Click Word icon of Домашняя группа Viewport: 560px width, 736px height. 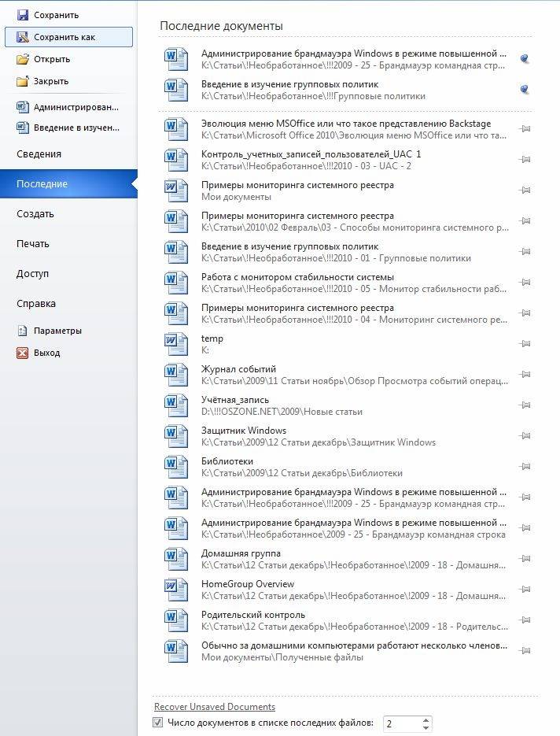click(x=176, y=559)
